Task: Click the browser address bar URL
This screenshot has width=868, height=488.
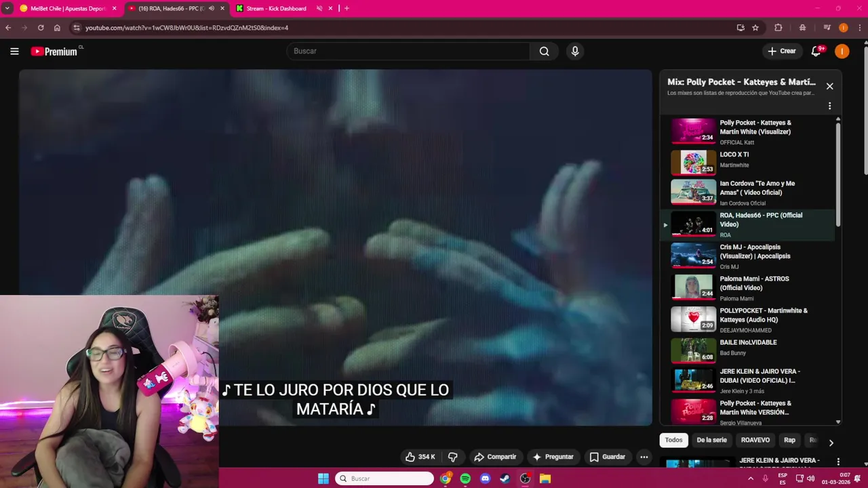Action: (x=186, y=28)
